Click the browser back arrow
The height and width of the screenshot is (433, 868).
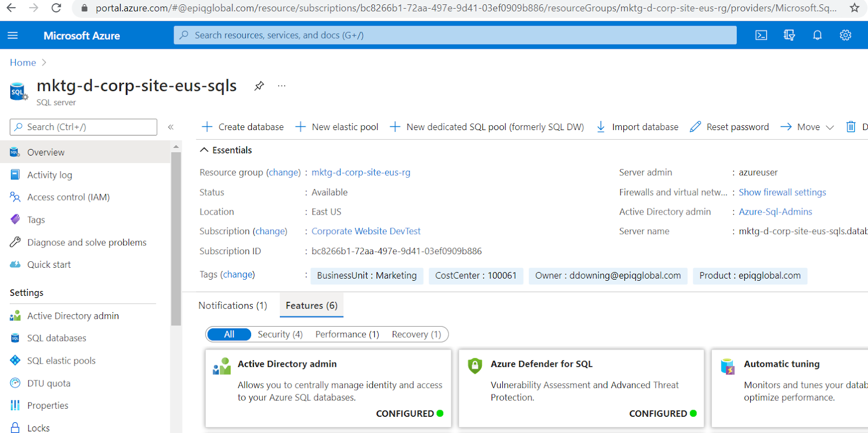click(x=11, y=8)
